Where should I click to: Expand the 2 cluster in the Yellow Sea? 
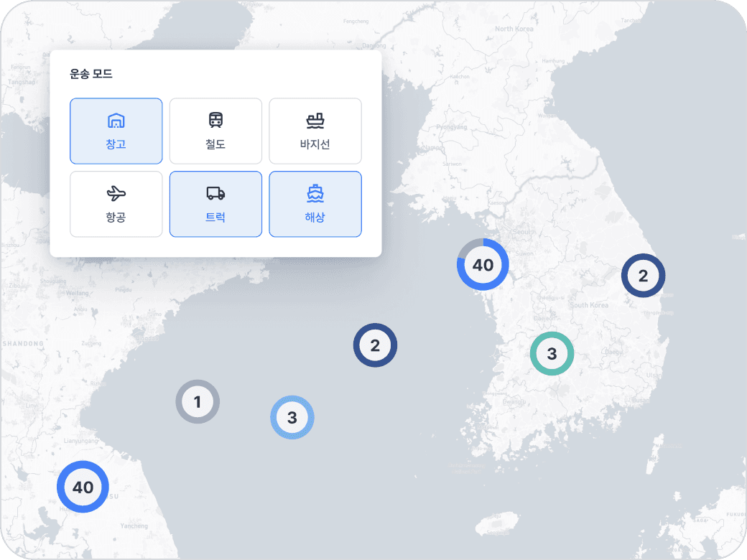point(375,345)
